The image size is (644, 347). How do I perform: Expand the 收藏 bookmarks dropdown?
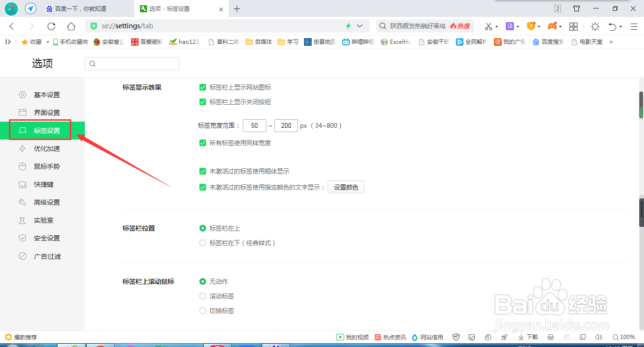[47, 41]
